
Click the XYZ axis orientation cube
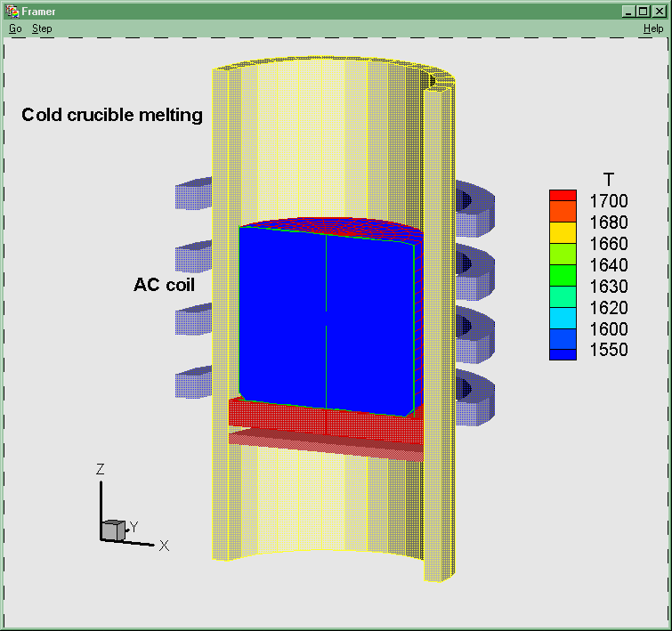[x=113, y=530]
